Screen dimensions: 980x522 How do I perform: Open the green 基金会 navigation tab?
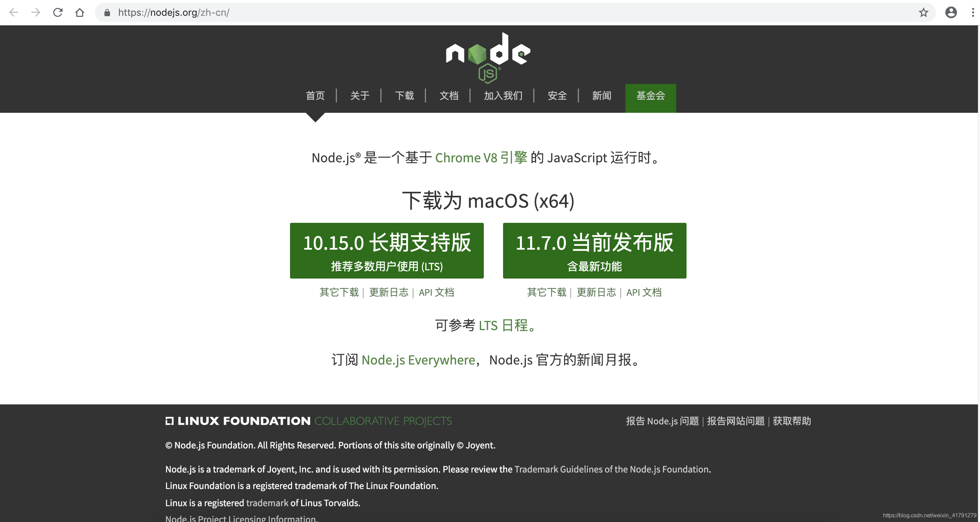pyautogui.click(x=650, y=98)
